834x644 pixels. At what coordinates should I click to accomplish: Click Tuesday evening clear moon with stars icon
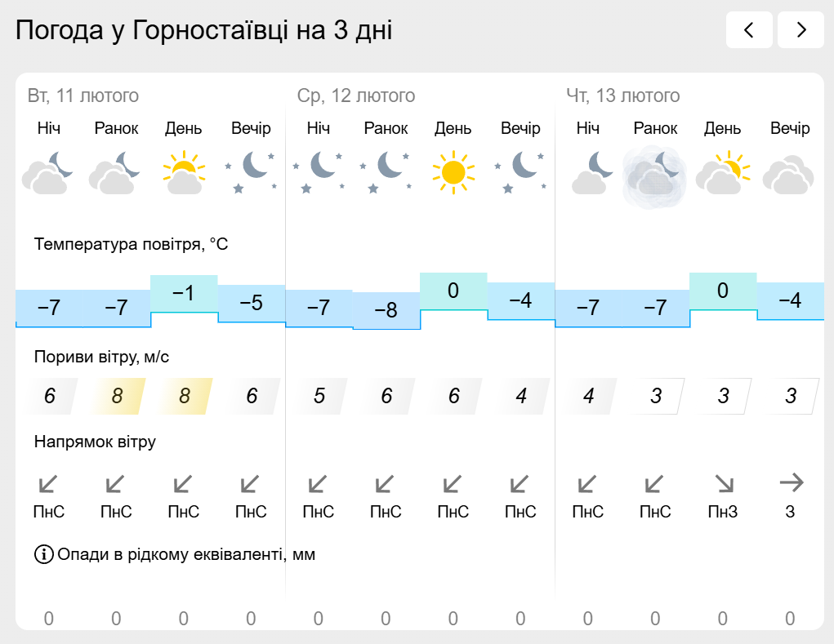[x=251, y=173]
